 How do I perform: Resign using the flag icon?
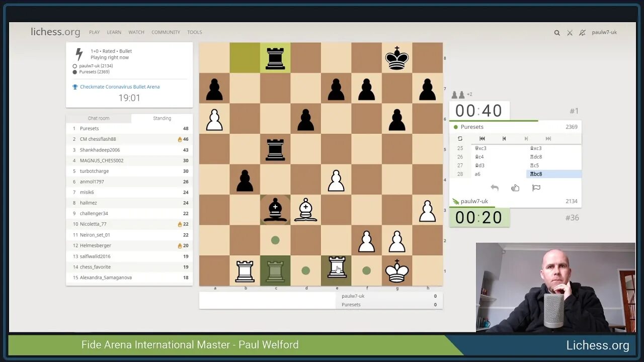pyautogui.click(x=536, y=188)
